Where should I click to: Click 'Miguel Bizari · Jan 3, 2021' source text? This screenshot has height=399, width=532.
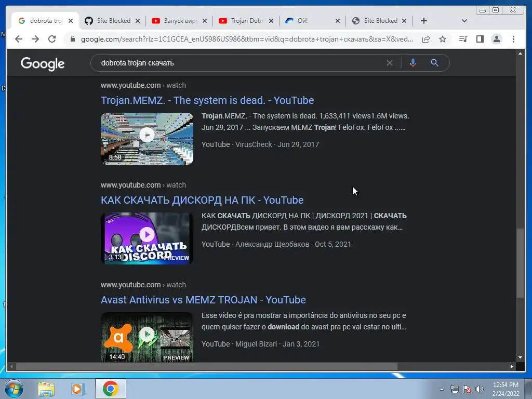[x=277, y=344]
